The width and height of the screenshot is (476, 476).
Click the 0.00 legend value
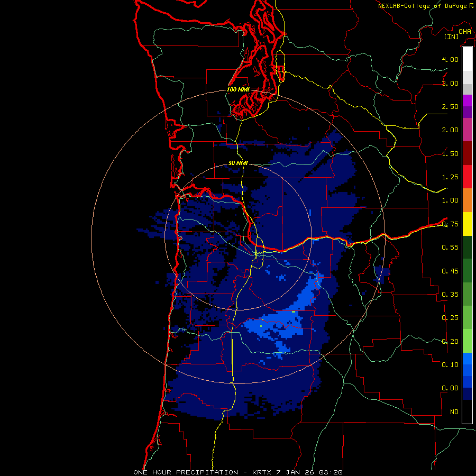[450, 388]
